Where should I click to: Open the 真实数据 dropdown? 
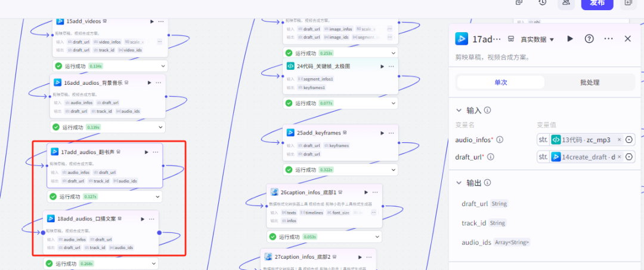pyautogui.click(x=537, y=39)
